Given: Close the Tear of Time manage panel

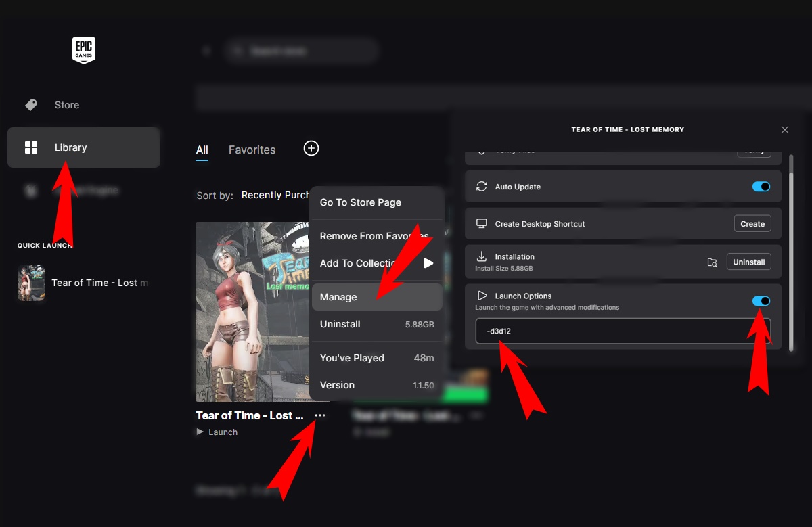Looking at the screenshot, I should coord(785,129).
